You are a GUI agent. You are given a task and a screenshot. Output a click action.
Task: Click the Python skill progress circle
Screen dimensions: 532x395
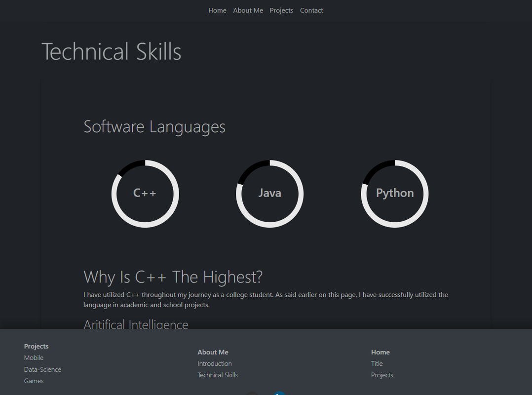pos(395,194)
